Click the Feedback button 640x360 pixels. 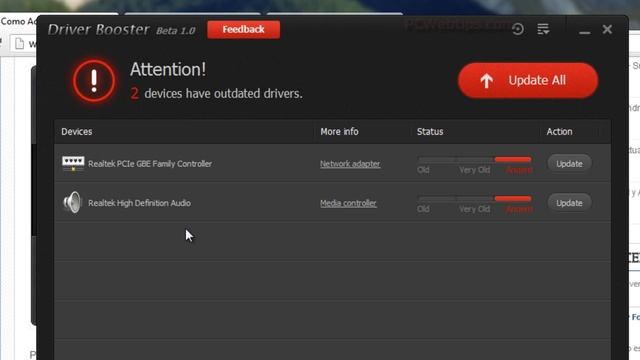click(243, 29)
